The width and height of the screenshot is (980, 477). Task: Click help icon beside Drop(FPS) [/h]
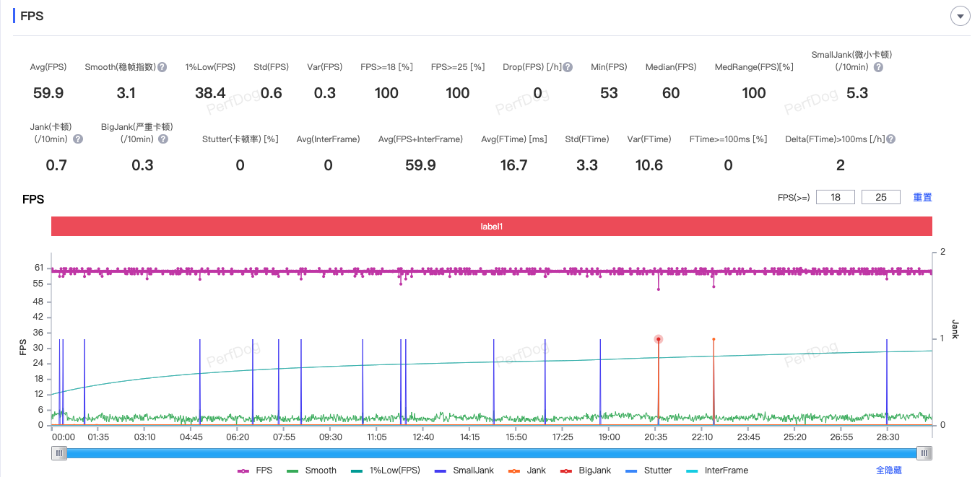568,67
